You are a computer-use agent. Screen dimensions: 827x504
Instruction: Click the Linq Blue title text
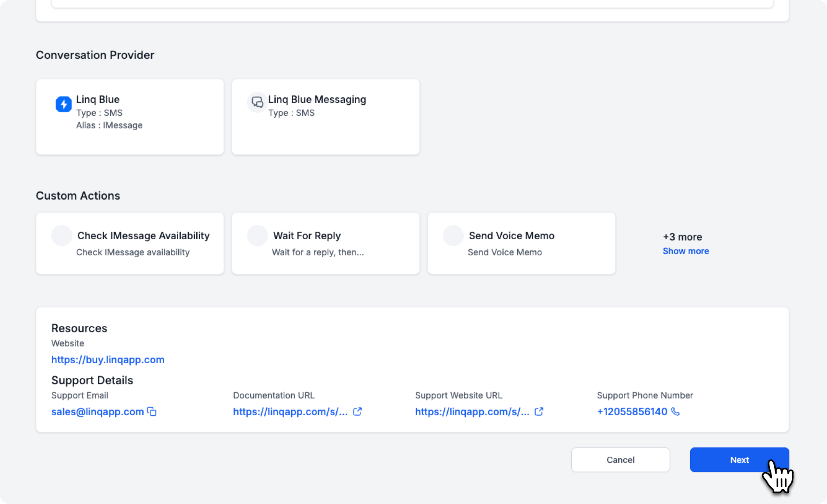click(x=98, y=99)
